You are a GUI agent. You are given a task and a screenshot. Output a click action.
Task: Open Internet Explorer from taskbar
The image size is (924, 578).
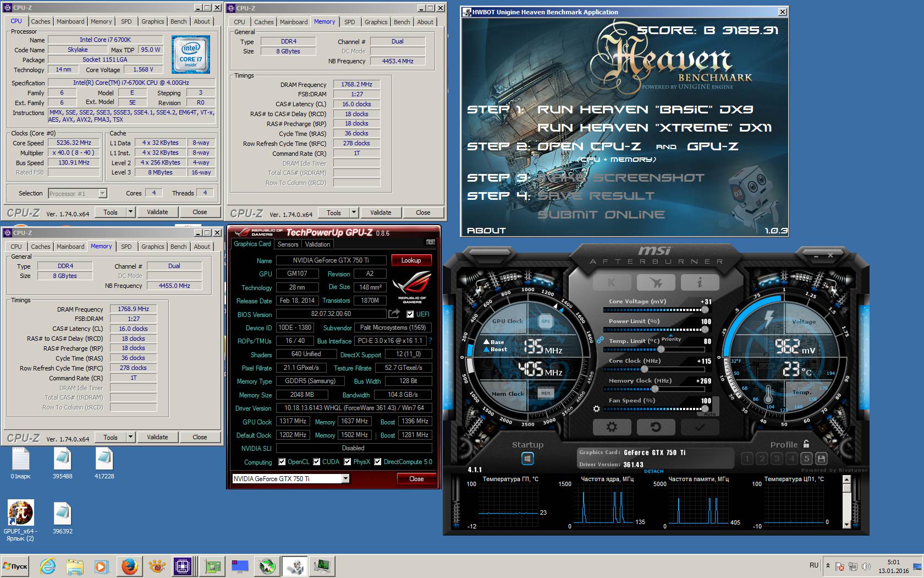click(48, 566)
